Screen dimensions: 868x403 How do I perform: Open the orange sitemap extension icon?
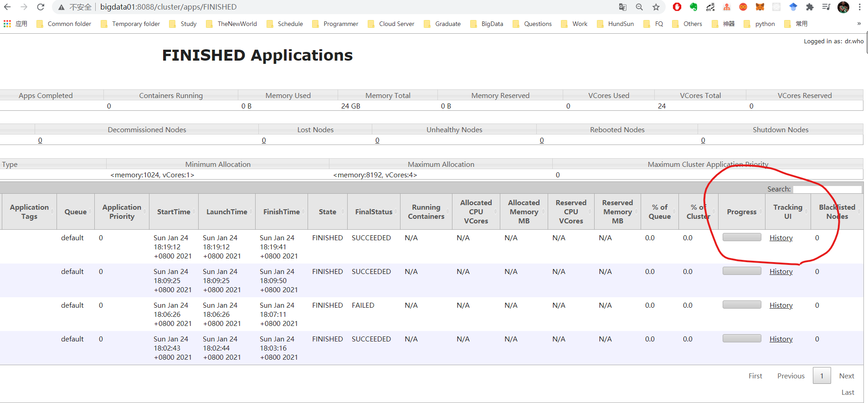click(x=727, y=7)
